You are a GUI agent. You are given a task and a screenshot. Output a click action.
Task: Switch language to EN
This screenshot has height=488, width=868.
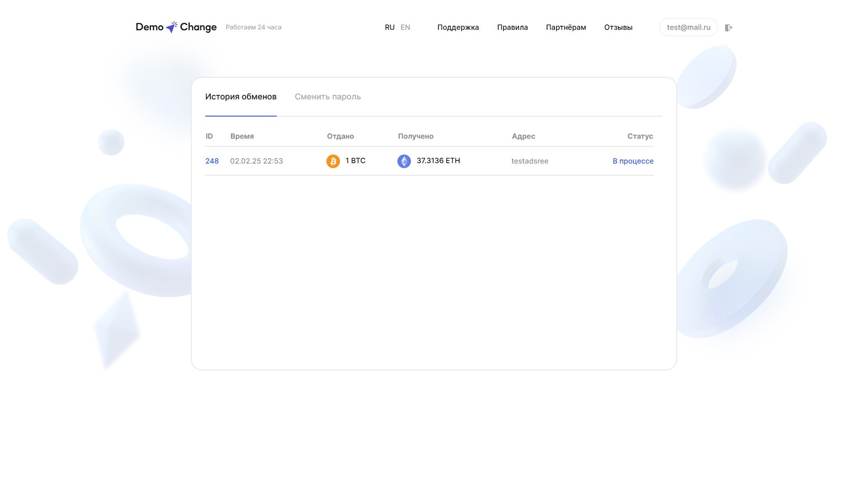click(x=405, y=28)
